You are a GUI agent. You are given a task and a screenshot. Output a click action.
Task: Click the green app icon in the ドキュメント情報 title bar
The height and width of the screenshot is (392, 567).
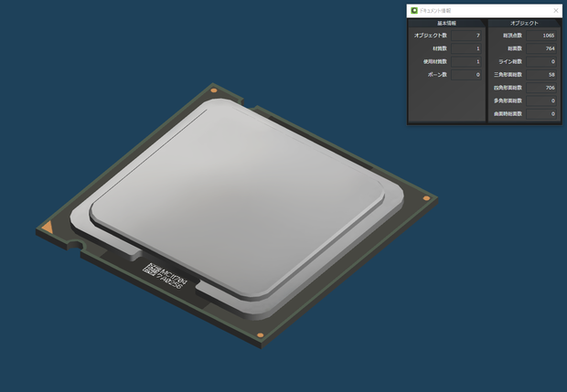click(414, 11)
